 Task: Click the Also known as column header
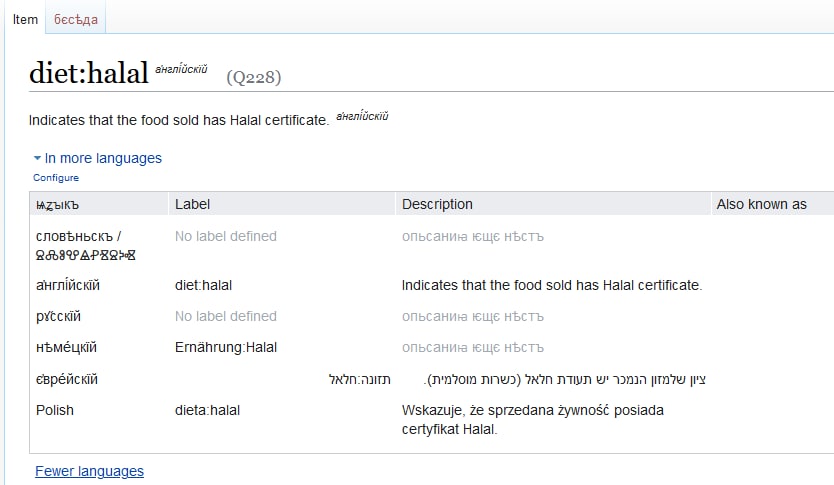(761, 204)
